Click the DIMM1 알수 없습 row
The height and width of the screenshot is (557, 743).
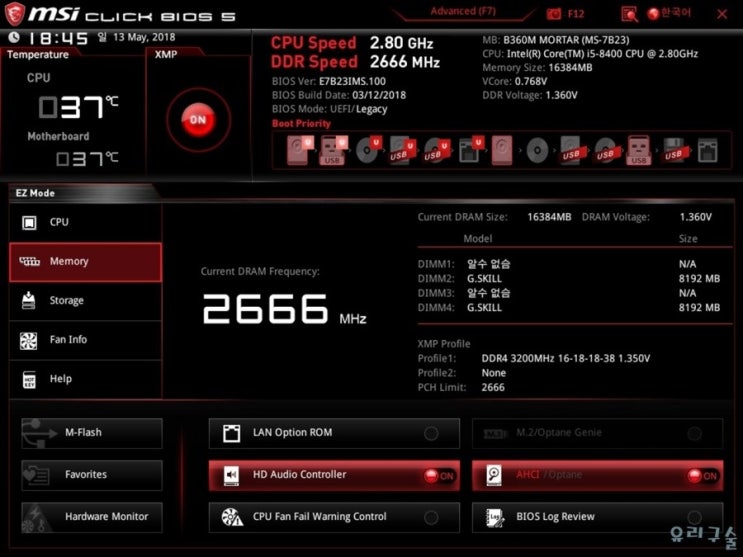pyautogui.click(x=569, y=264)
